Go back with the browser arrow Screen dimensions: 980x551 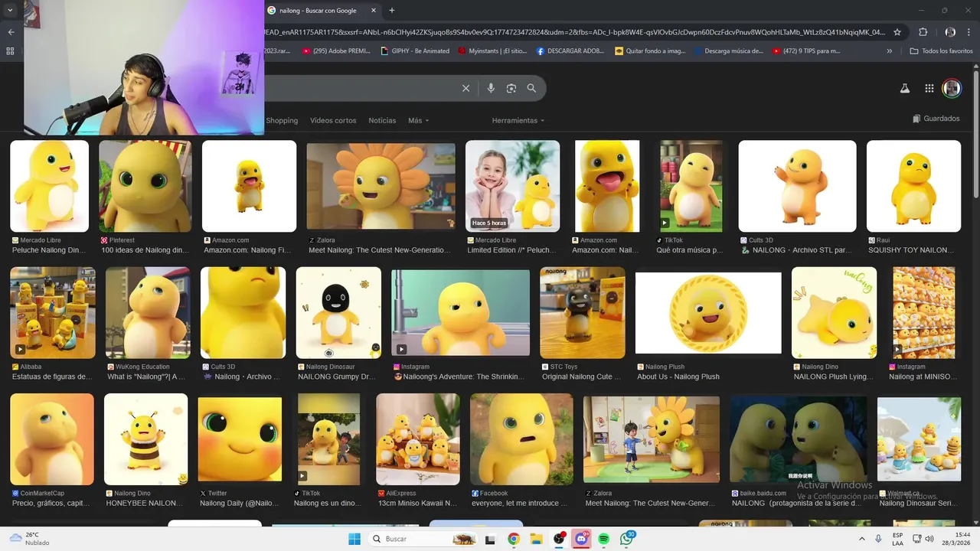pyautogui.click(x=11, y=32)
